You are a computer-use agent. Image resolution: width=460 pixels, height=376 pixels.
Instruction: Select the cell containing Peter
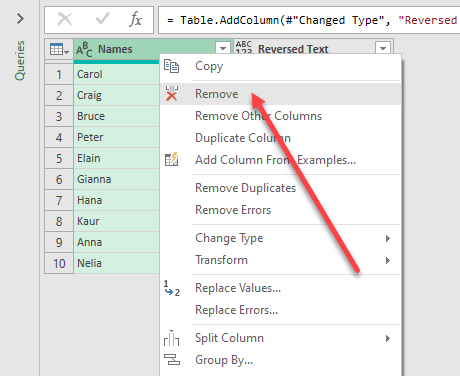116,137
